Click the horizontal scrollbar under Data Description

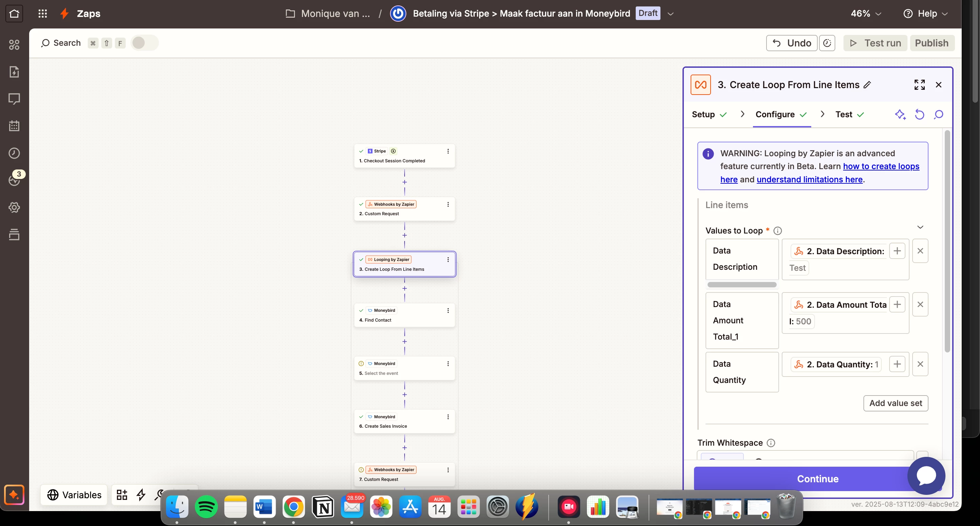[x=742, y=285]
